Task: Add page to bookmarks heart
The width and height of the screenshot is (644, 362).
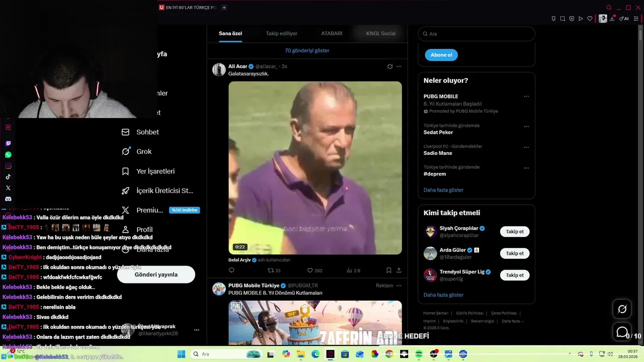Action: click(590, 19)
